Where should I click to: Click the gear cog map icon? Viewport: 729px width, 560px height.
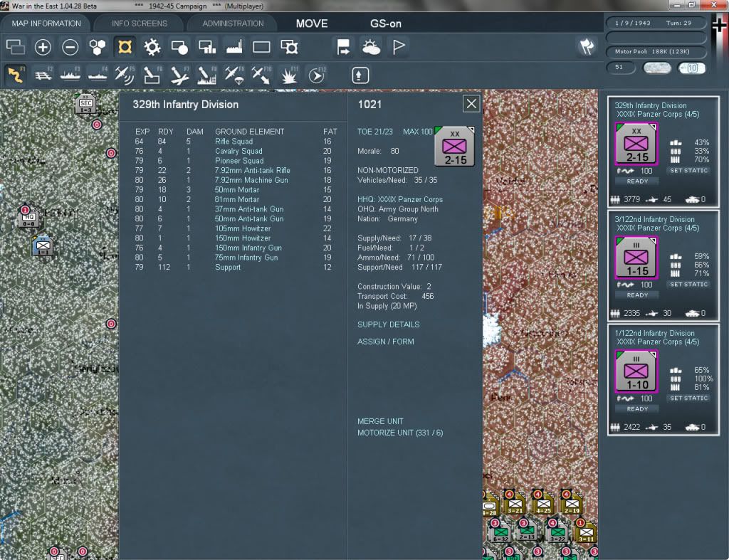tap(152, 47)
